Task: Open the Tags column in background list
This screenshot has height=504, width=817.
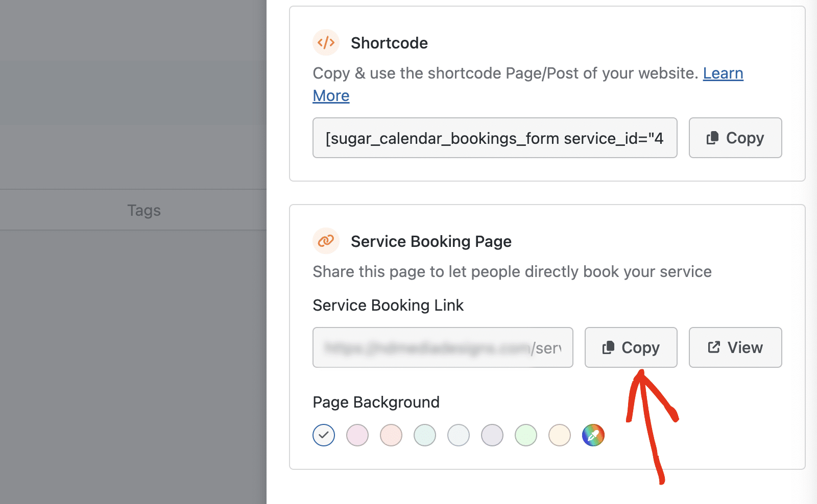Action: (x=144, y=210)
